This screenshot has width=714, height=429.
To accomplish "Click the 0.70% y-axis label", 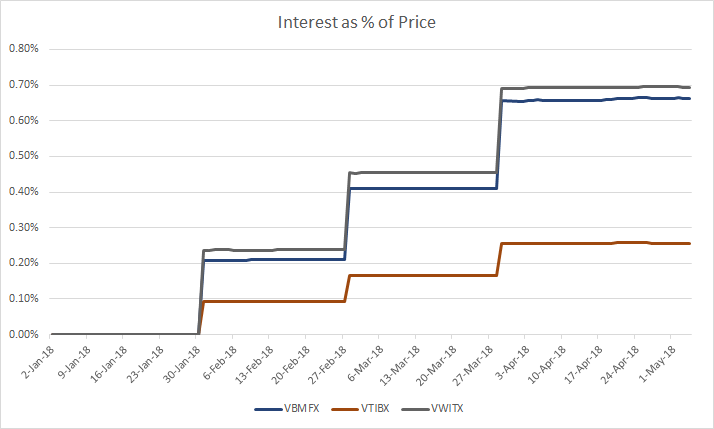I will [24, 85].
